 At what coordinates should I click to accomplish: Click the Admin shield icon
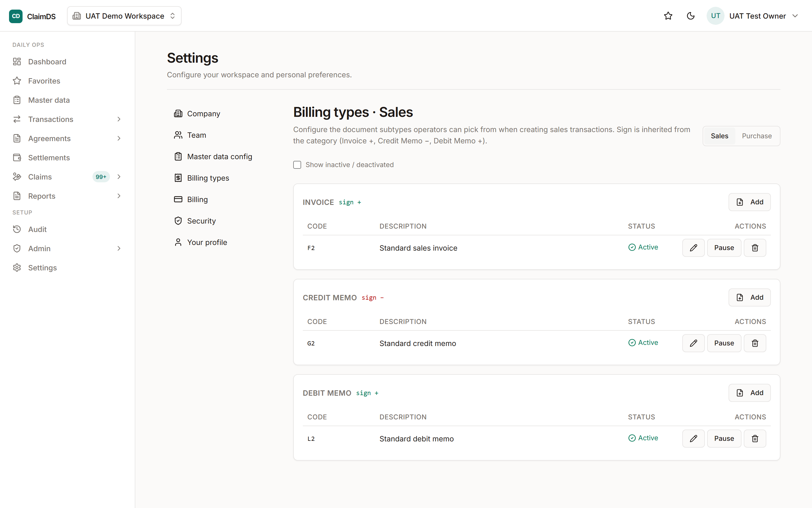pyautogui.click(x=17, y=249)
